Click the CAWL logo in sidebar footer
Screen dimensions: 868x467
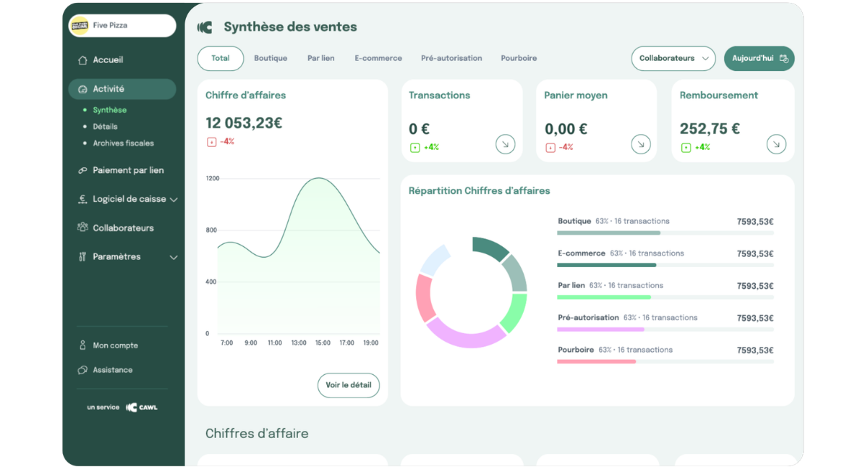point(142,408)
